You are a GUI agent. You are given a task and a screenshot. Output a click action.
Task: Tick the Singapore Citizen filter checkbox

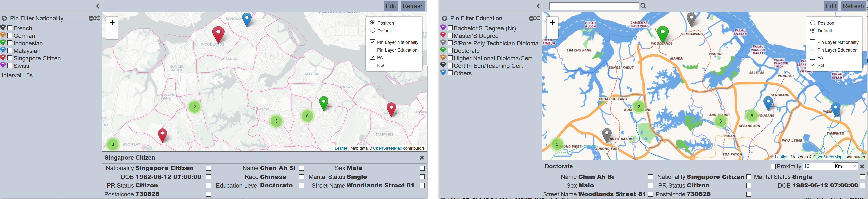pyautogui.click(x=10, y=58)
